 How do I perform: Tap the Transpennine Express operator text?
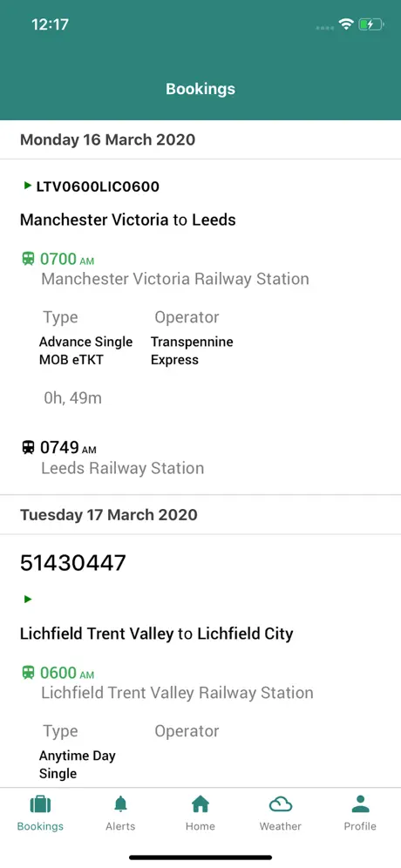(192, 350)
